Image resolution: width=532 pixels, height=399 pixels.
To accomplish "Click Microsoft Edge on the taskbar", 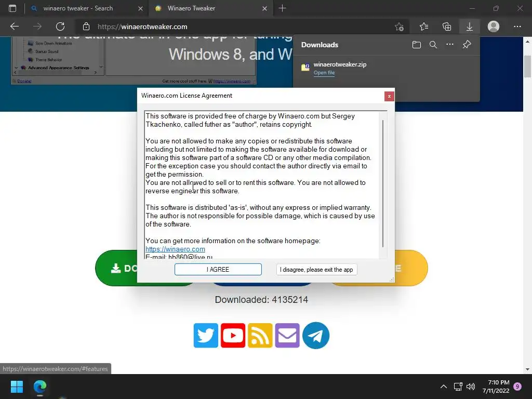I will tap(40, 387).
